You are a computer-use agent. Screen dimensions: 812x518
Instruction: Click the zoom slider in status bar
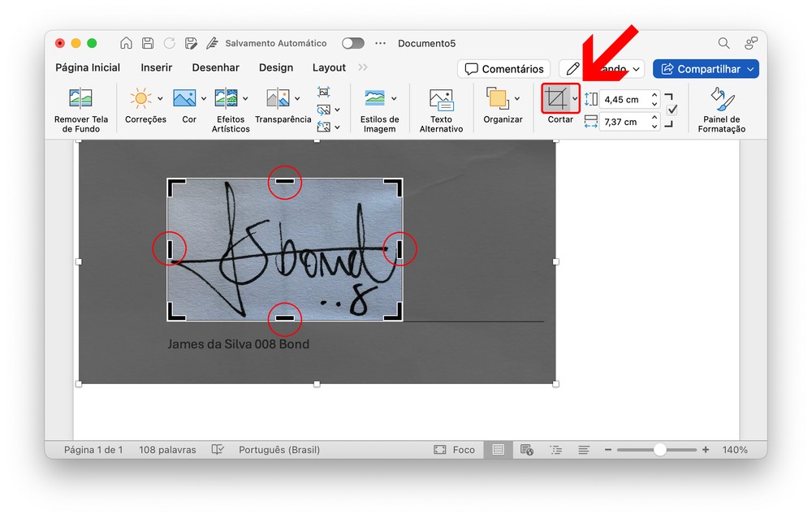pyautogui.click(x=659, y=450)
